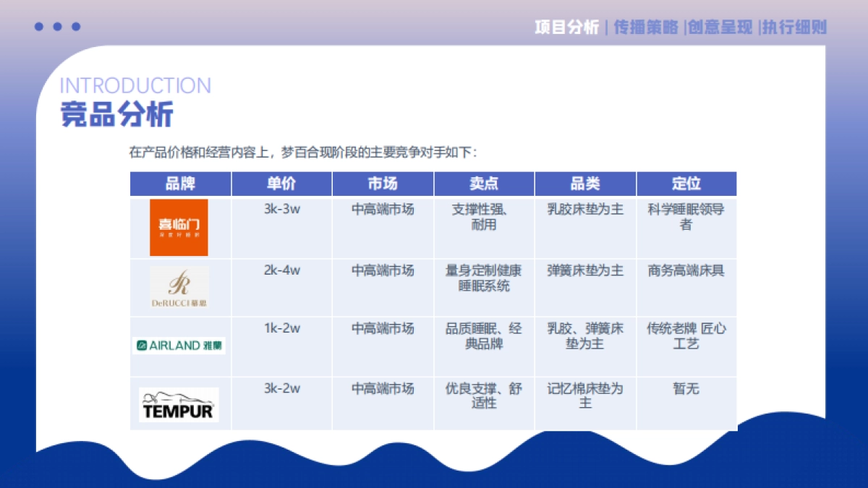Click the 定位 column header
Screen dimensions: 868x488
click(x=686, y=184)
